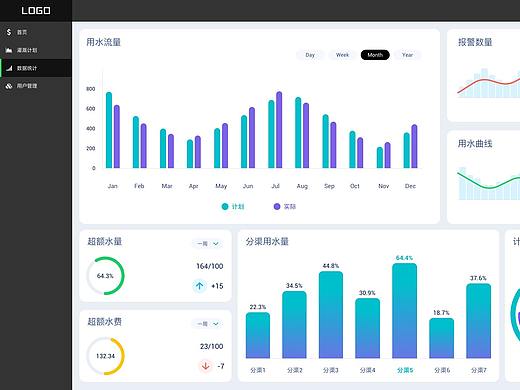Click the 超额水量 card title
520x390 pixels.
[x=105, y=241]
